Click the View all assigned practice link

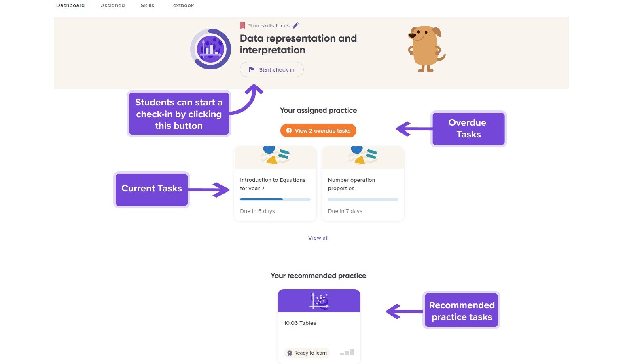pos(318,238)
